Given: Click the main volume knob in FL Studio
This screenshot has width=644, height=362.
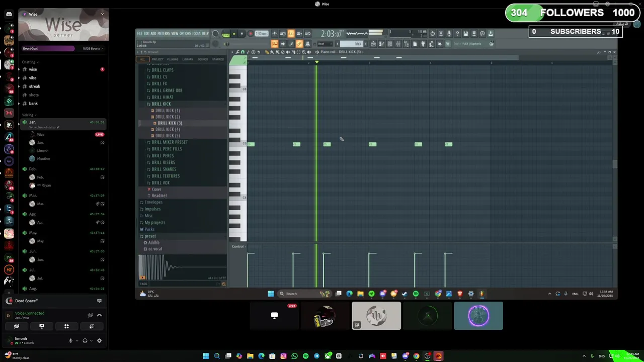Looking at the screenshot, I should click(215, 33).
